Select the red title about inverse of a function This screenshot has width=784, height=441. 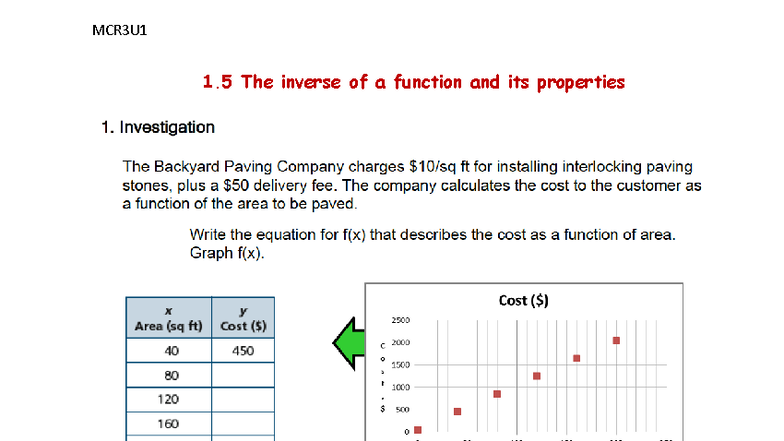coord(414,82)
